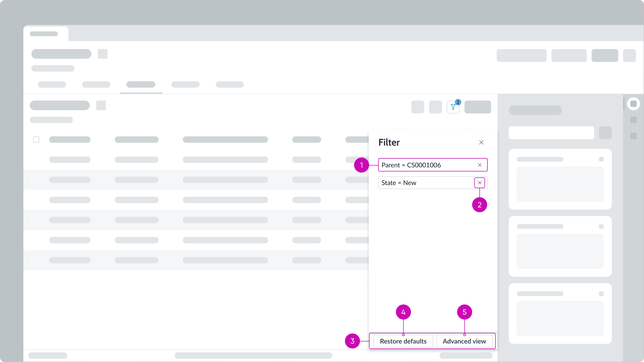The image size is (644, 362).
Task: Click the Restore defaults button
Action: [403, 341]
